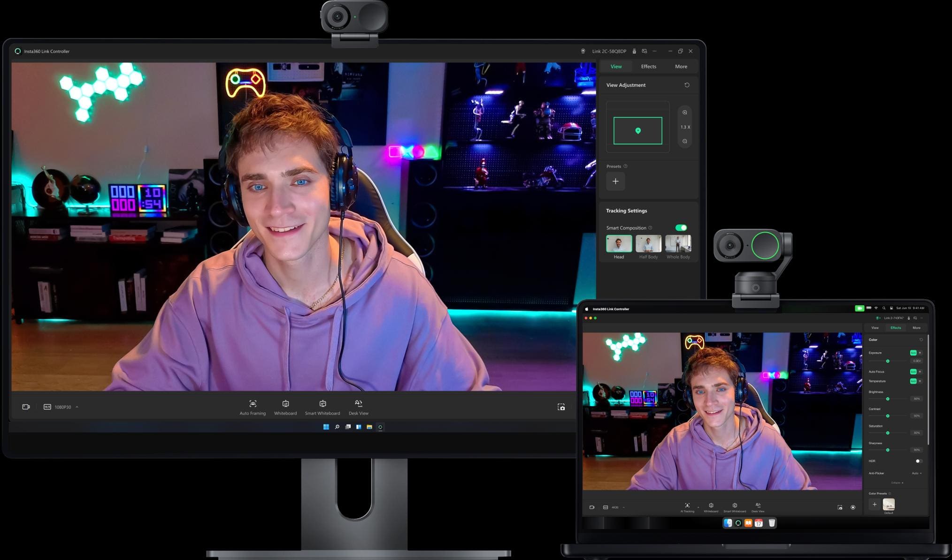Click the zoom-in magnifier in View Adjustment
This screenshot has width=952, height=560.
pyautogui.click(x=684, y=113)
